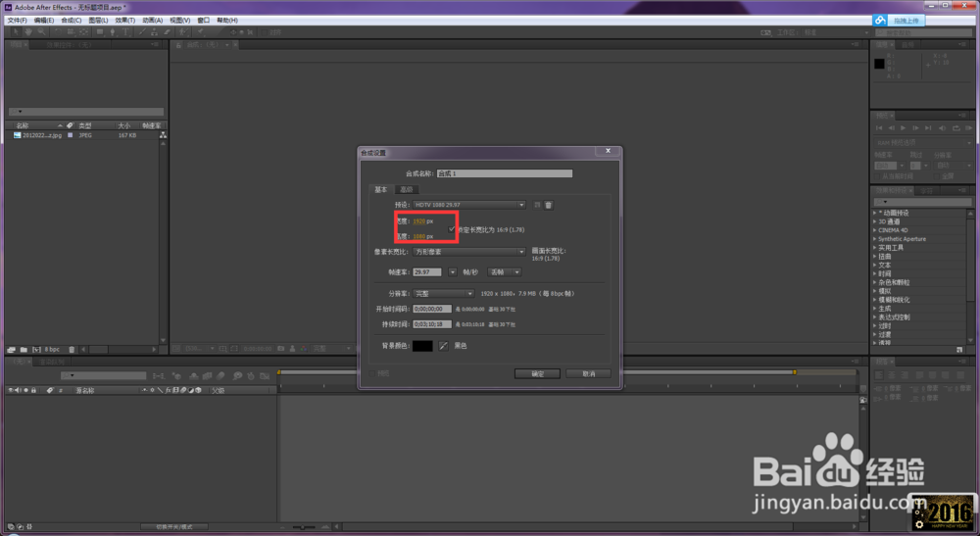Click the save preset icon in dialog
The image size is (980, 536).
(537, 205)
